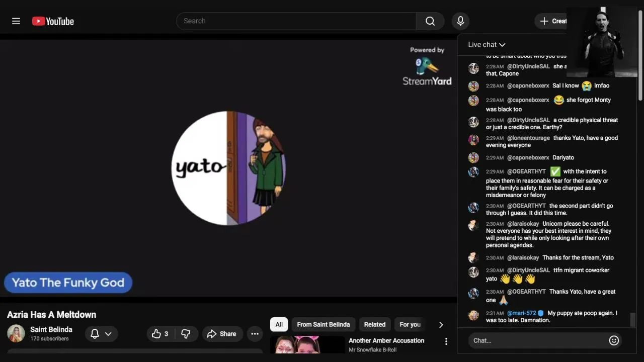Screen dimensions: 644x362
Task: Click @caponeboxerx avatar on Dariyato message
Action: (473, 157)
